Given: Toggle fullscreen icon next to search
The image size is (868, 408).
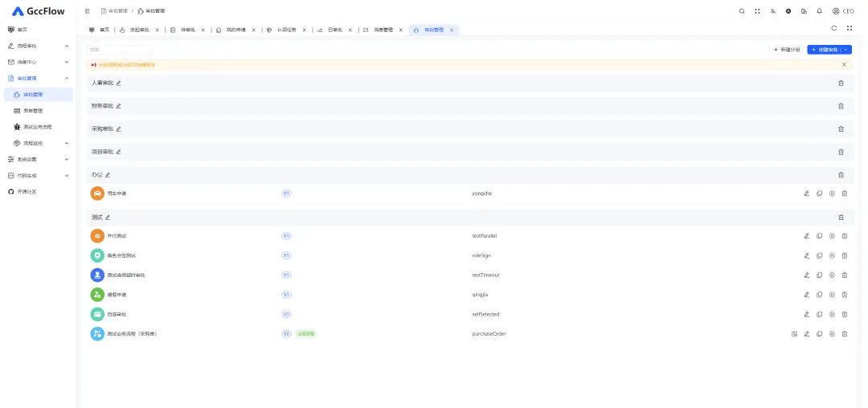Looking at the screenshot, I should tap(757, 11).
